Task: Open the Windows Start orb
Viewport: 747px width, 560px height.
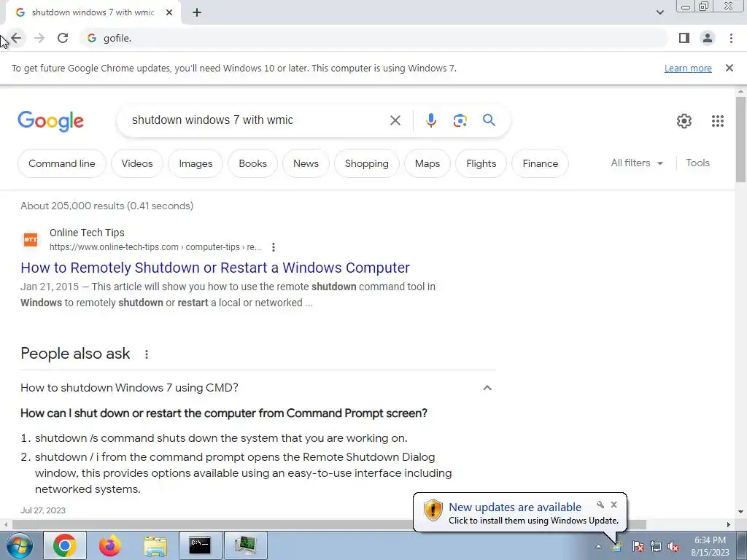Action: (x=19, y=545)
